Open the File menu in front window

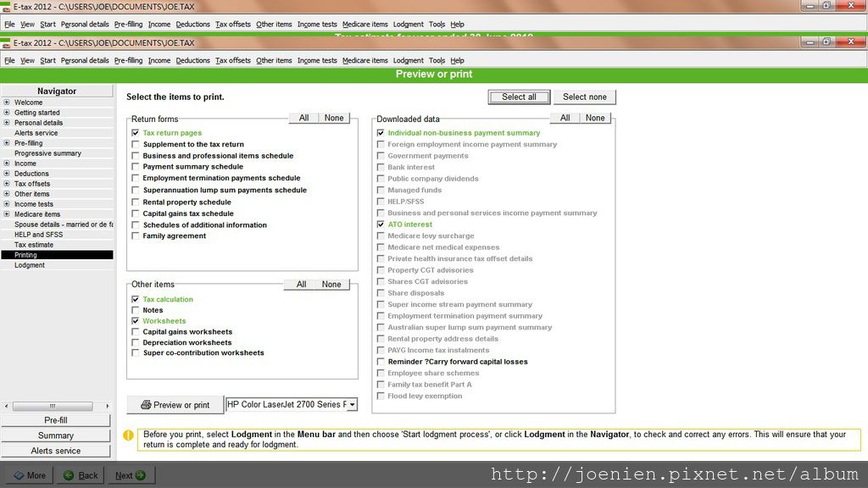[x=9, y=60]
